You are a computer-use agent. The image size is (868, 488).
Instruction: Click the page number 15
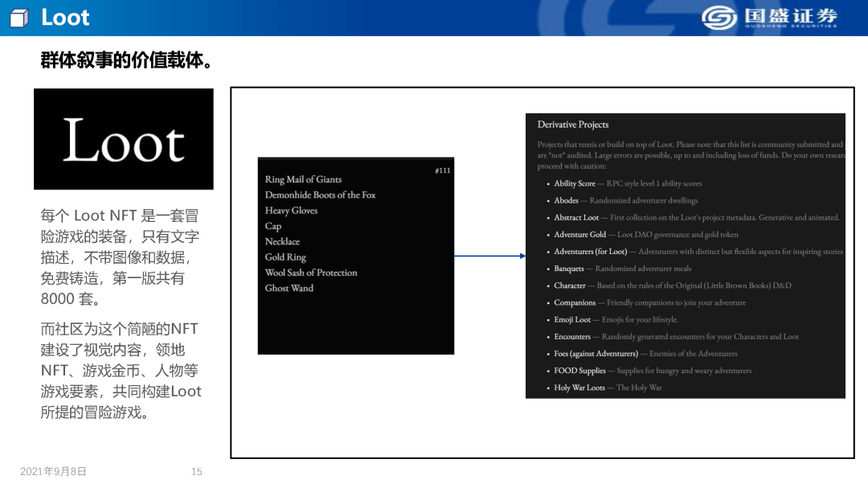197,471
